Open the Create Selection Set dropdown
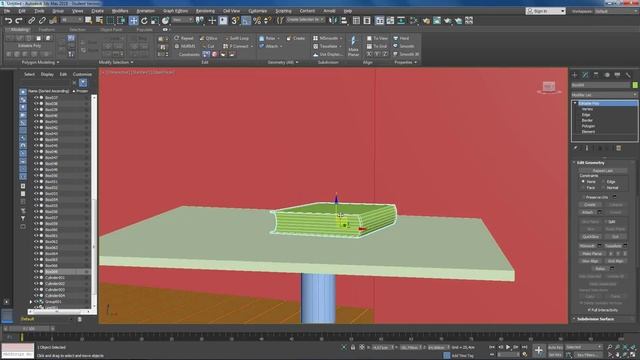 pyautogui.click(x=305, y=20)
